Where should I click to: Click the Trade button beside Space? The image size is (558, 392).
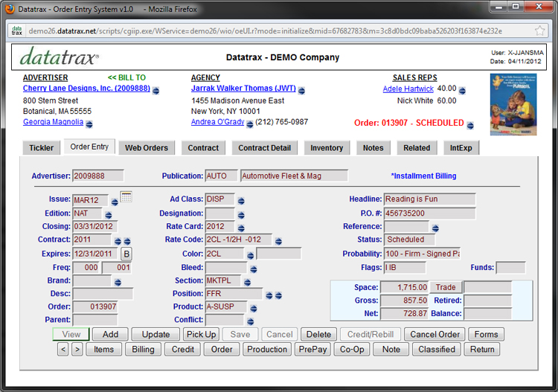click(446, 287)
